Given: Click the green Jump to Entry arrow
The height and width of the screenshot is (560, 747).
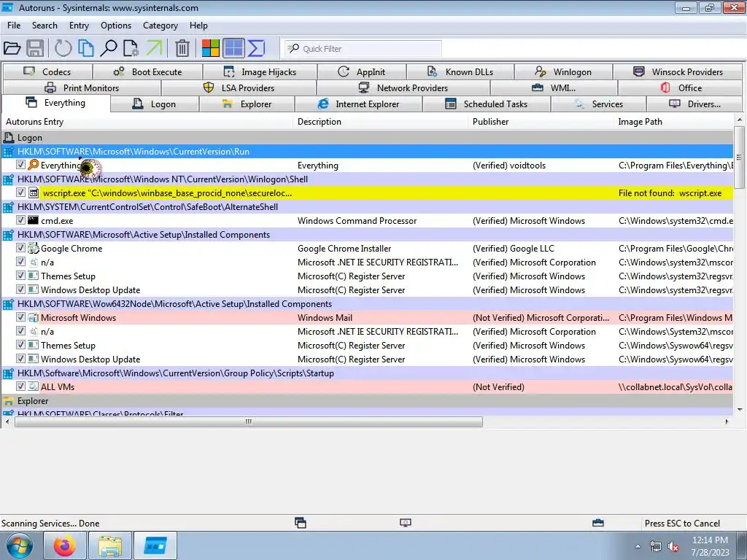Looking at the screenshot, I should point(154,49).
